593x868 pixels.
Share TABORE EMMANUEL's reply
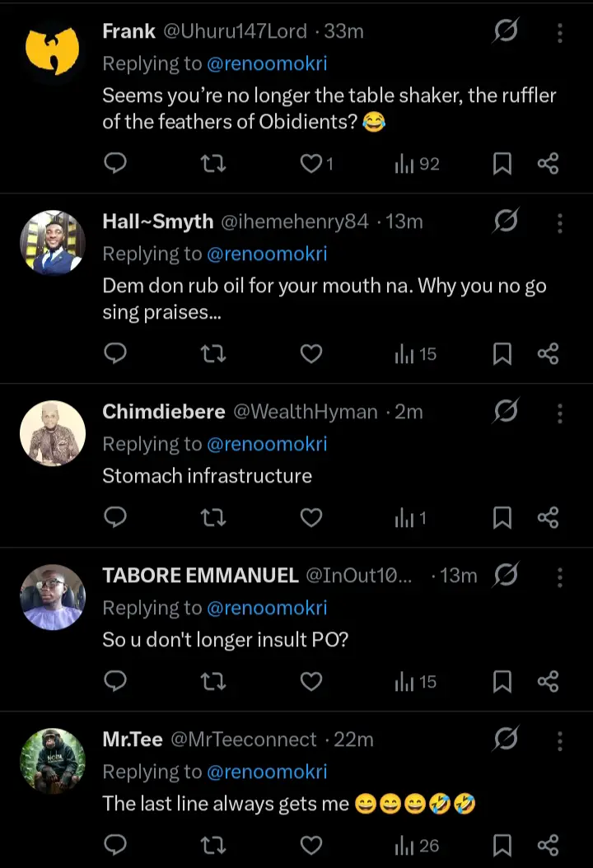tap(549, 681)
